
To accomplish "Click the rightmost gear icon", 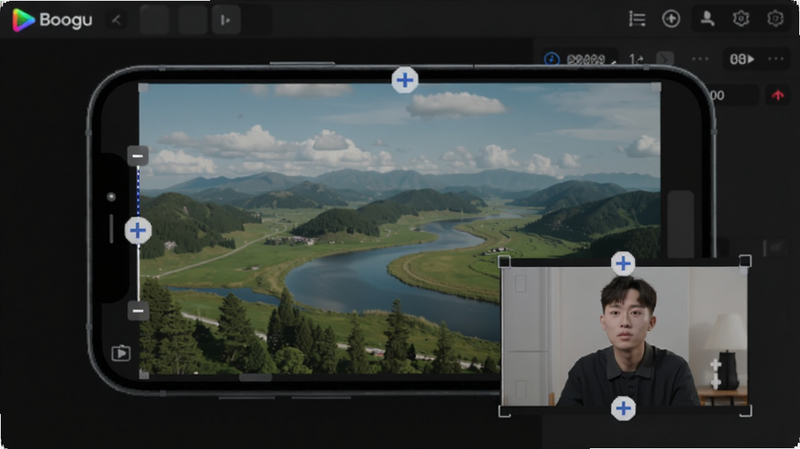I will coord(775,19).
